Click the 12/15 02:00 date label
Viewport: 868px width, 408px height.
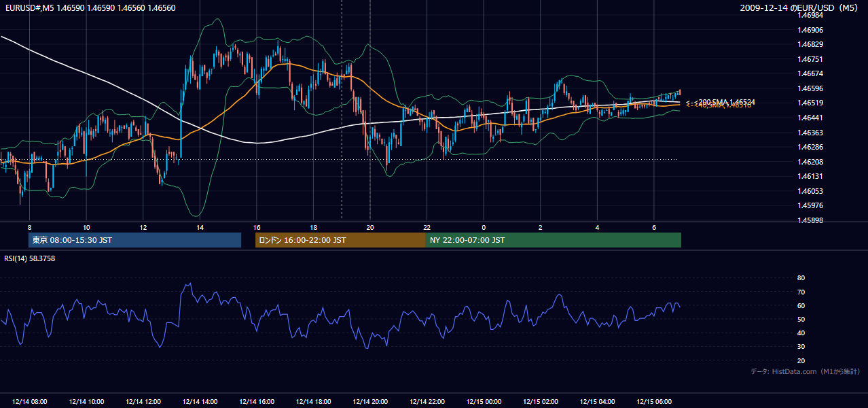(541, 402)
